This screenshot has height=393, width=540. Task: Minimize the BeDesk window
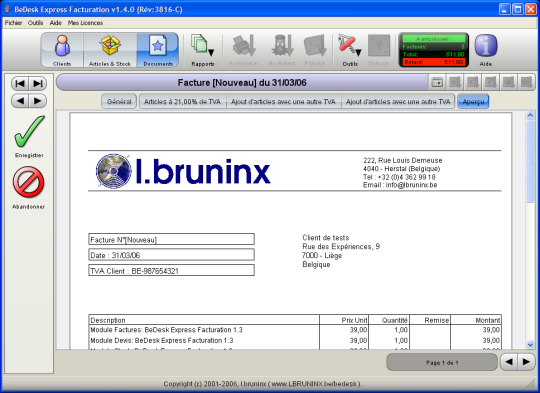coord(505,9)
